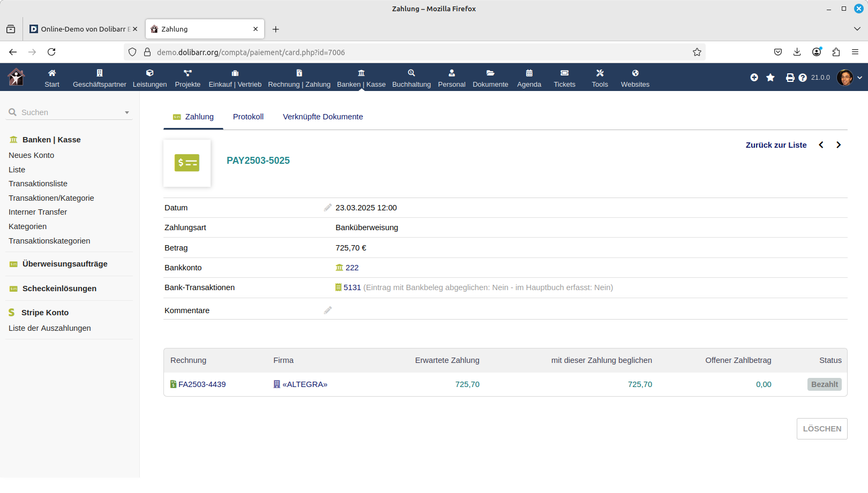Save to Pocket icon in Firefox toolbar
The width and height of the screenshot is (868, 493).
pyautogui.click(x=777, y=52)
